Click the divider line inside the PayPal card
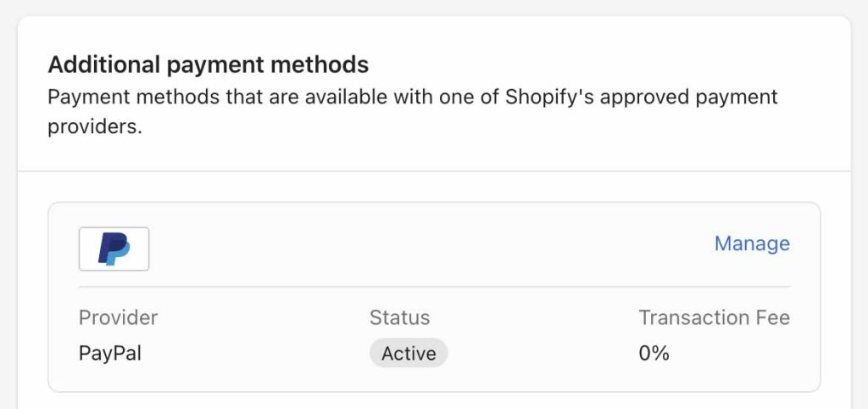 click(x=434, y=287)
